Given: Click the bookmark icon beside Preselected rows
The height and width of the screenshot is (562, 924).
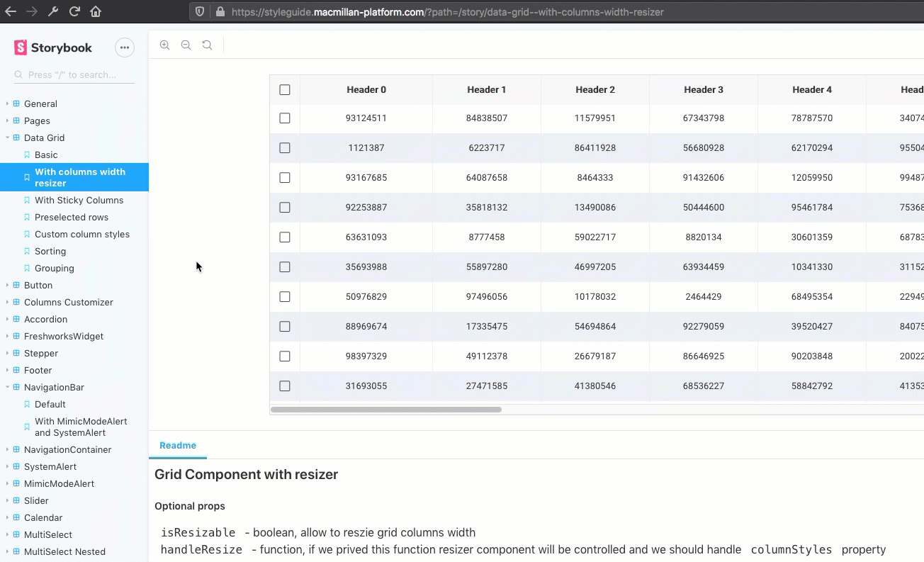Looking at the screenshot, I should (27, 217).
